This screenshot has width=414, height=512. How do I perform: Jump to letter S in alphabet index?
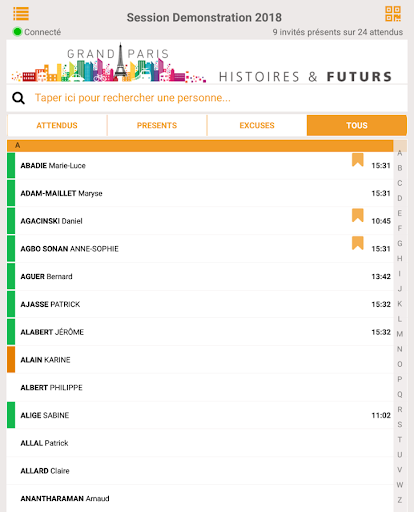coord(400,425)
